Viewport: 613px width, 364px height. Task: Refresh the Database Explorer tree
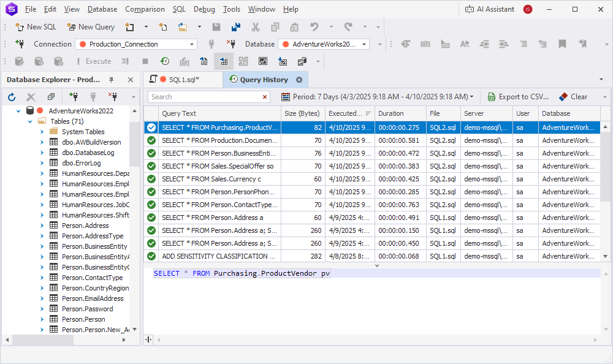[11, 97]
